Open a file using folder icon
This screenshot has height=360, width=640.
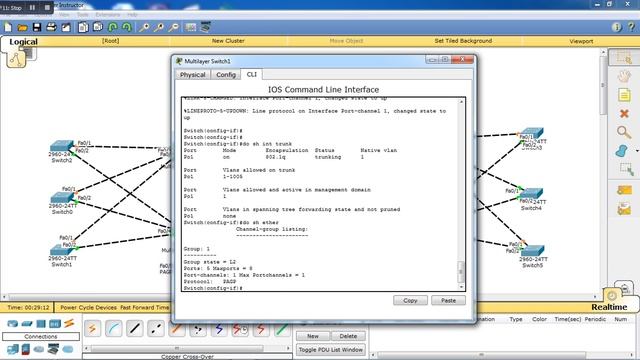coord(22,27)
